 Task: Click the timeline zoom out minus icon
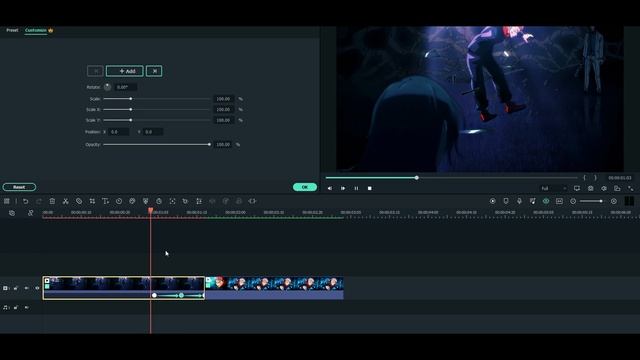coord(573,201)
